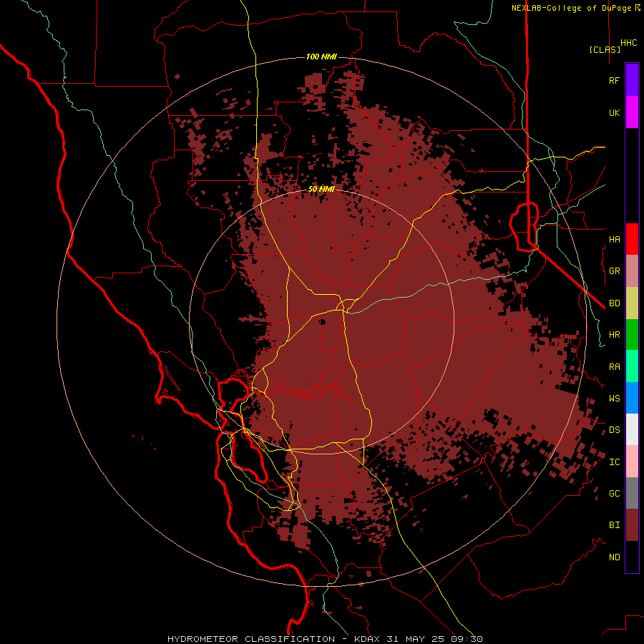
Task: Click the WS legend label
Action: [x=615, y=398]
